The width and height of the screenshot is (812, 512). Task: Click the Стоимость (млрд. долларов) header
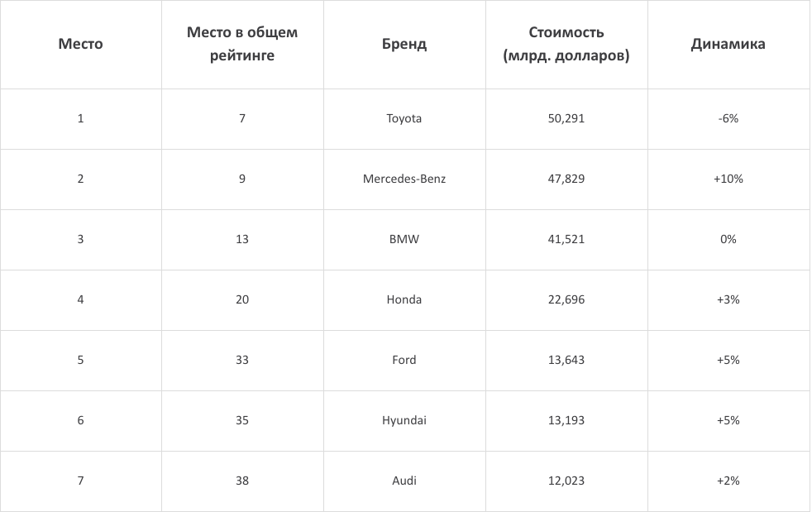point(566,44)
